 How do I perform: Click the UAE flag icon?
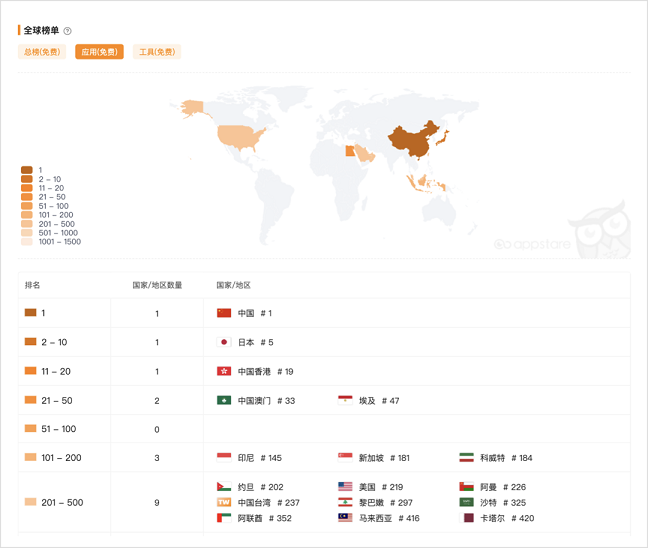click(x=224, y=517)
